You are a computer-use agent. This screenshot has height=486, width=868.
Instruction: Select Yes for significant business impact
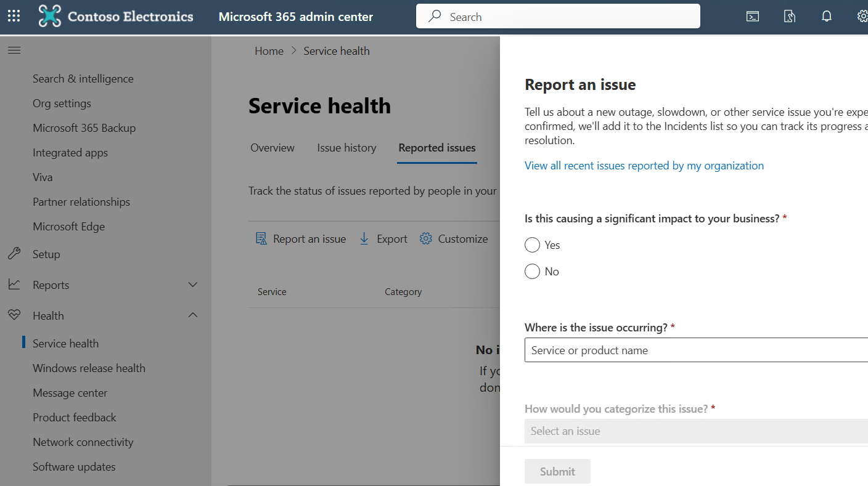[532, 245]
